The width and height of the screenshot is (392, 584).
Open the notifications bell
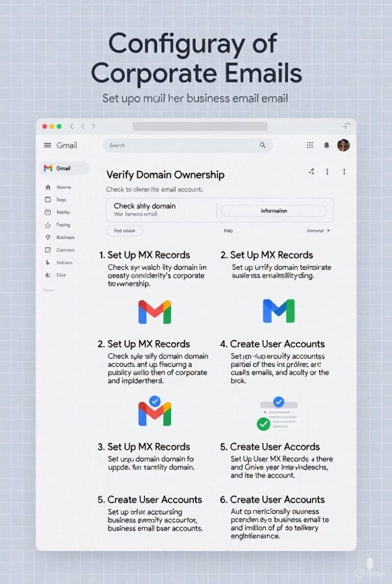(x=327, y=145)
